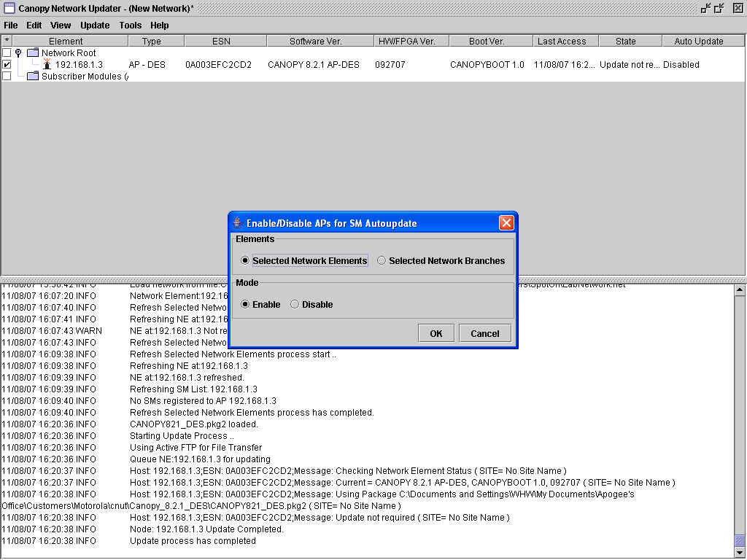747x560 pixels.
Task: Choose Selected Network Branches radio option
Action: point(382,260)
